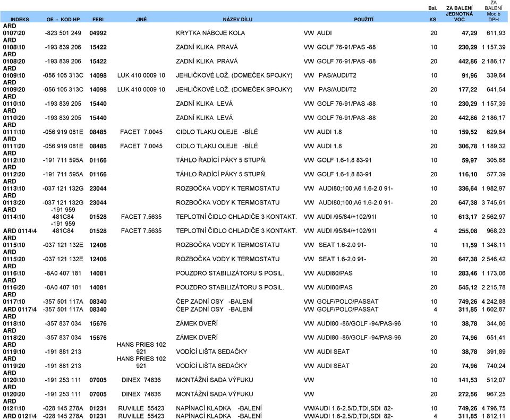Click price 141,53
Viewport: 510px width, 420px height.
[x=467, y=380]
